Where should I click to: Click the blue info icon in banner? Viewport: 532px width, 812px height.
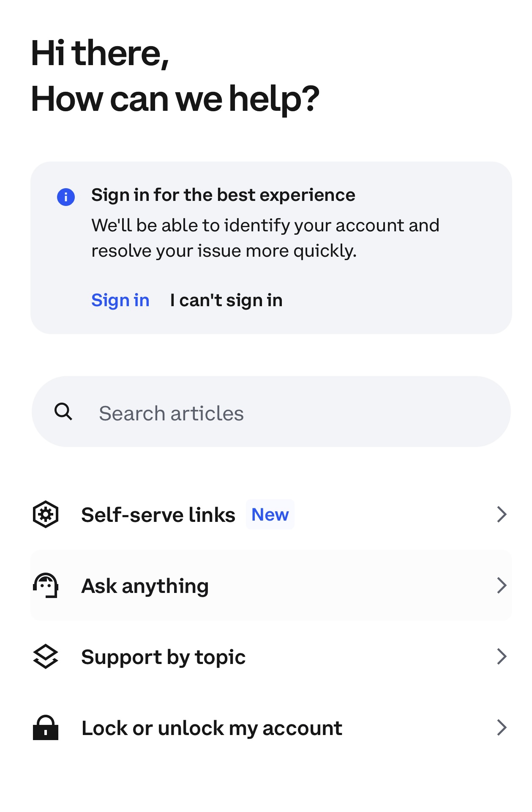coord(66,197)
